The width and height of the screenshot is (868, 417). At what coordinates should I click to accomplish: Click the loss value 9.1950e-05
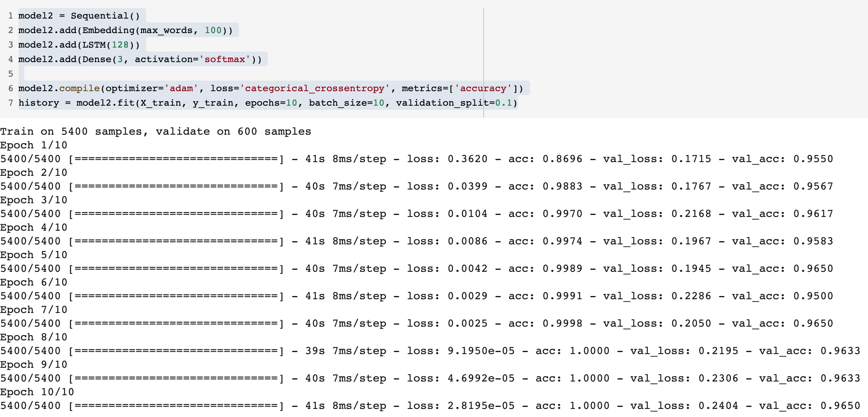pos(481,351)
